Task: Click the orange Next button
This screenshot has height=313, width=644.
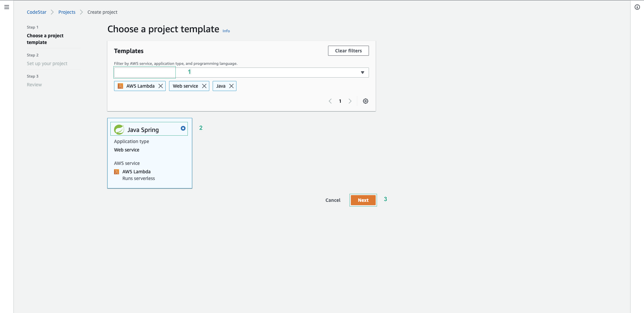Action: click(363, 200)
